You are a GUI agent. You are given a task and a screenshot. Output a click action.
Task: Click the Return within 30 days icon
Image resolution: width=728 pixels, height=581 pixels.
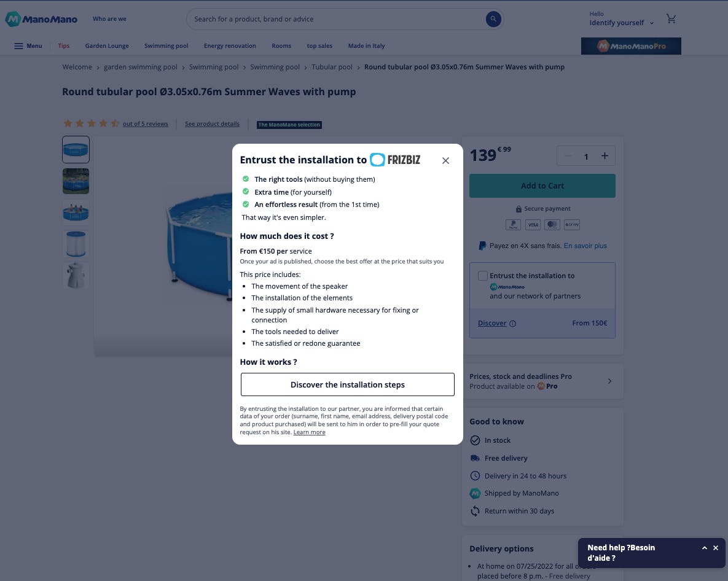click(x=475, y=511)
